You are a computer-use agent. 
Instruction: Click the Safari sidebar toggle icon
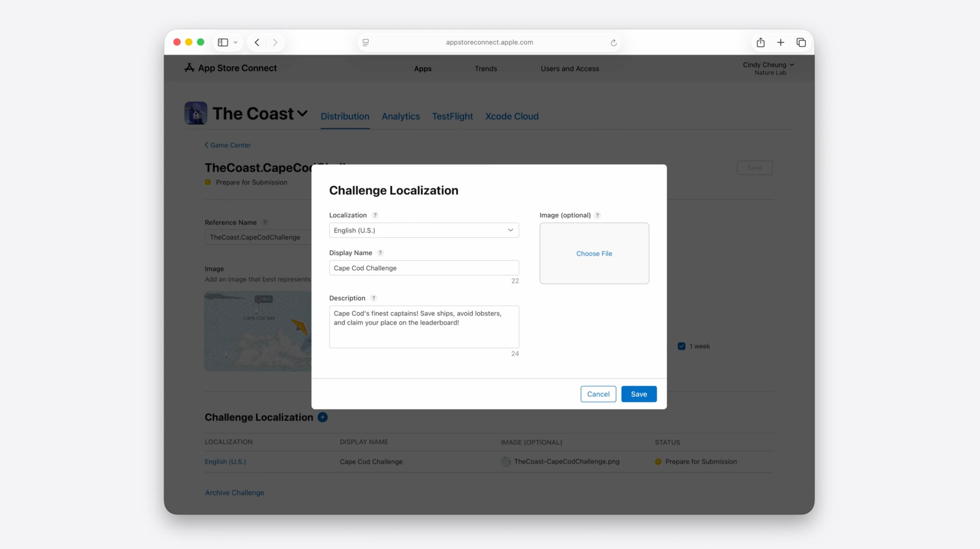(x=223, y=42)
